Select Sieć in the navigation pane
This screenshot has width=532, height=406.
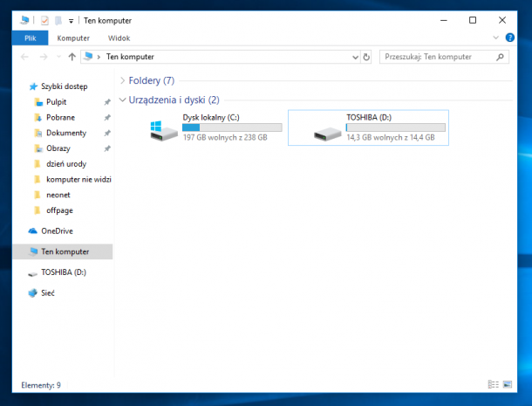tap(48, 293)
